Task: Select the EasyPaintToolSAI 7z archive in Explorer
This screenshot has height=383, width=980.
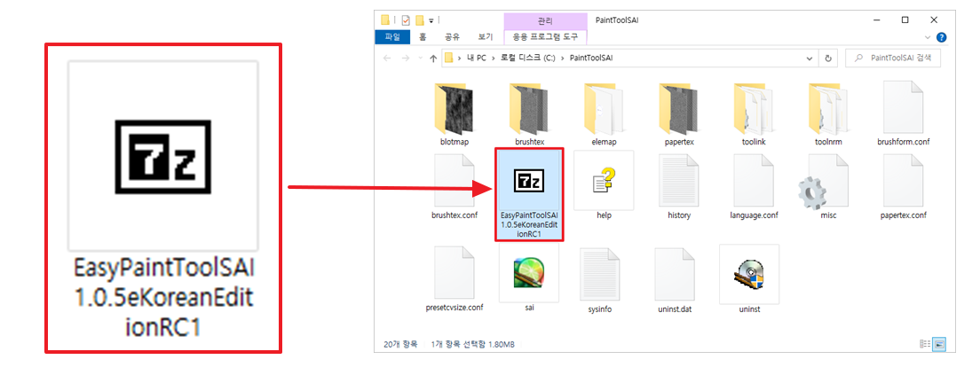Action: tap(529, 195)
